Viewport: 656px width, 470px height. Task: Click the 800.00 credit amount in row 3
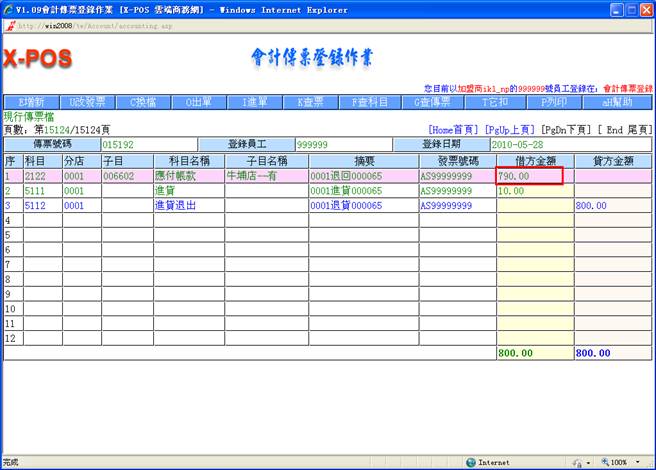pyautogui.click(x=612, y=205)
